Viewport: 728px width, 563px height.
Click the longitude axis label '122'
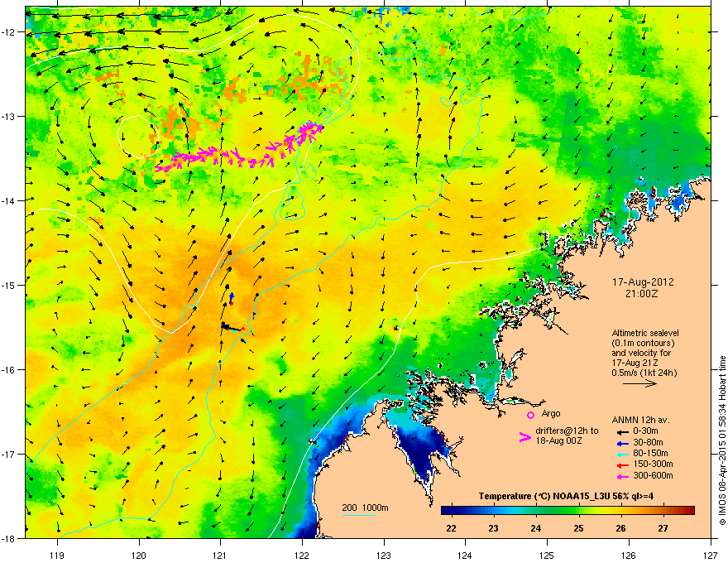coord(302,555)
